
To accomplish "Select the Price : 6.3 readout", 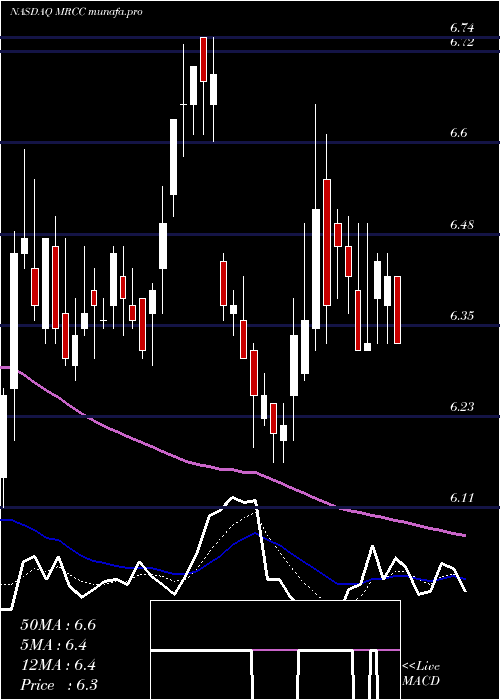I will 59,685.
